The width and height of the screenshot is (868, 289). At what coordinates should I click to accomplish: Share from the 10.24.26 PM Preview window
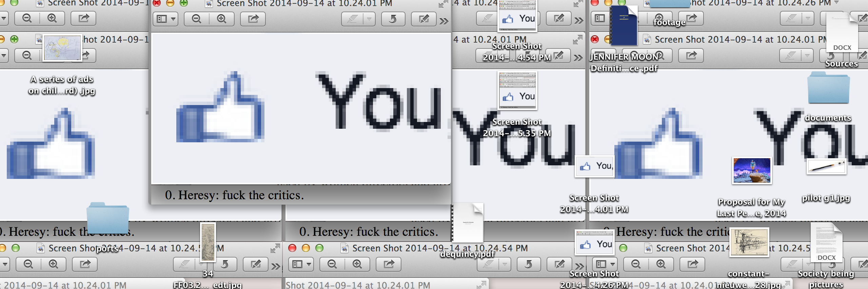pos(691,19)
